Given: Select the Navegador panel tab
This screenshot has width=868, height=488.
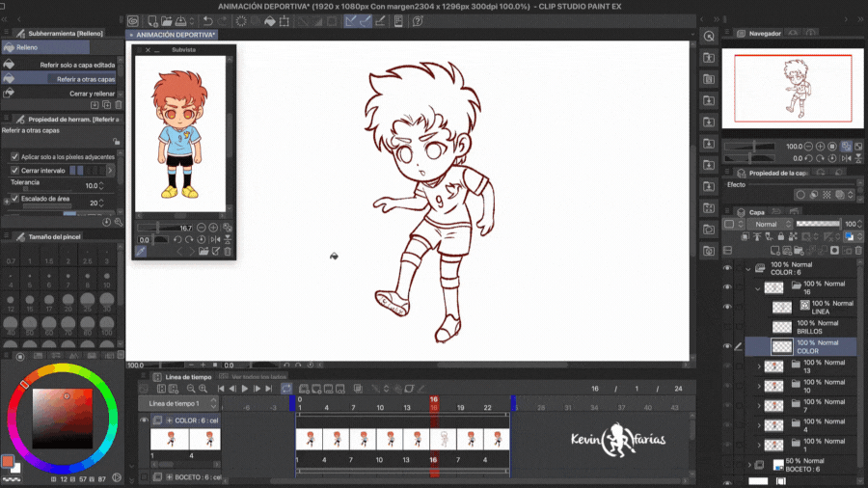Looking at the screenshot, I should pyautogui.click(x=760, y=33).
